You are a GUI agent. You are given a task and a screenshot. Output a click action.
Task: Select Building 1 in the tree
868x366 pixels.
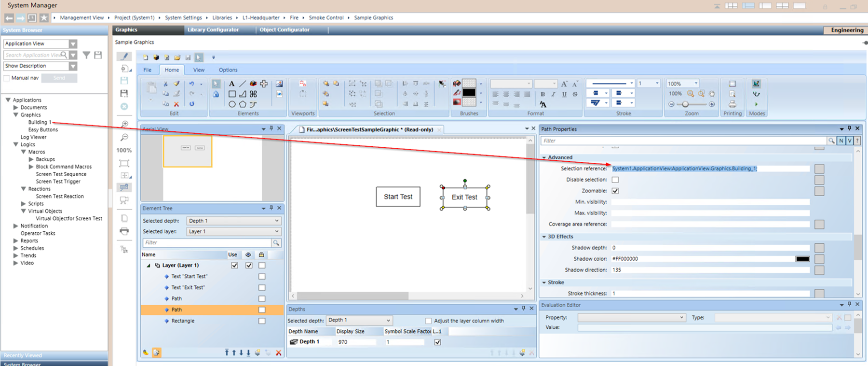(39, 122)
